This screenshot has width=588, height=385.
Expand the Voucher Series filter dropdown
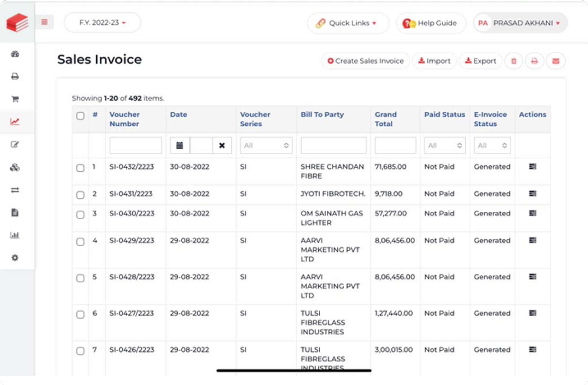click(266, 146)
